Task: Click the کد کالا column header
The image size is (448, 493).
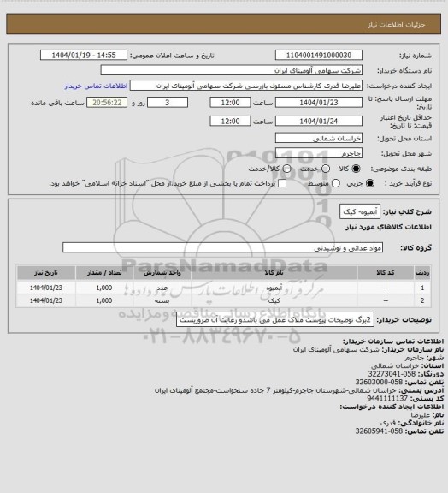Action: (386, 272)
